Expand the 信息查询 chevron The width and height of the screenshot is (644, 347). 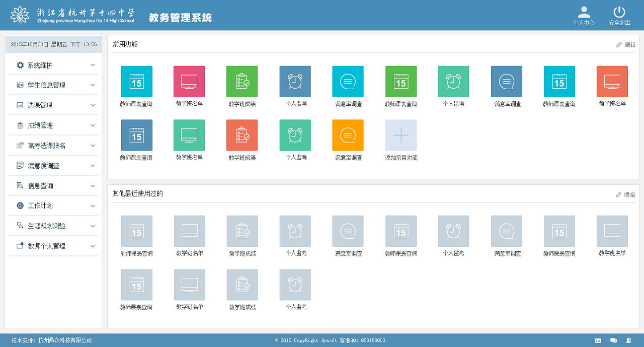(93, 185)
